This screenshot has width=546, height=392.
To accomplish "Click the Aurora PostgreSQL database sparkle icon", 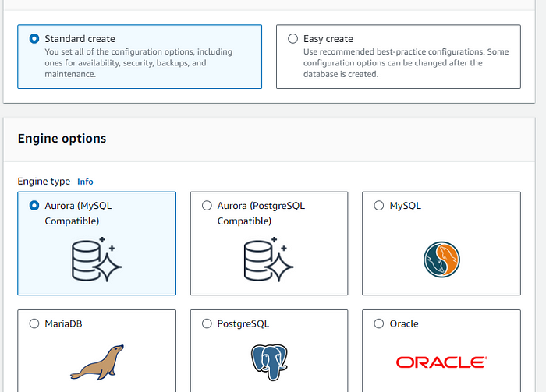I will click(x=268, y=260).
